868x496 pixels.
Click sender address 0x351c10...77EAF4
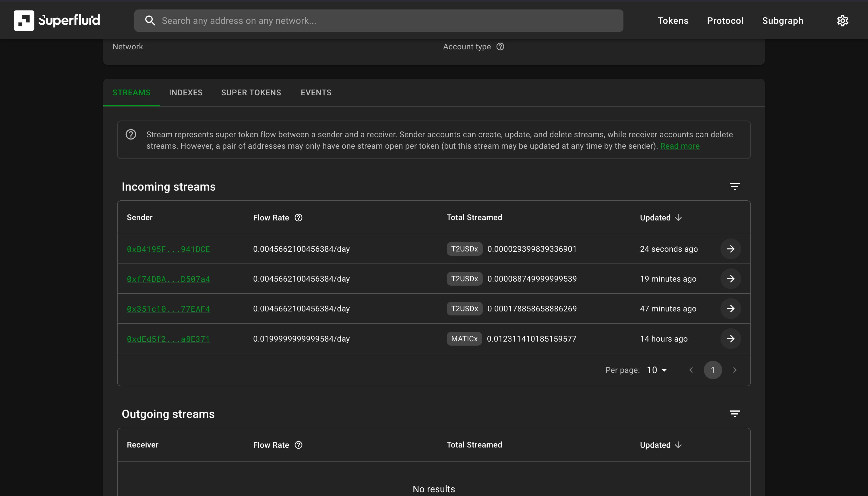click(x=168, y=309)
